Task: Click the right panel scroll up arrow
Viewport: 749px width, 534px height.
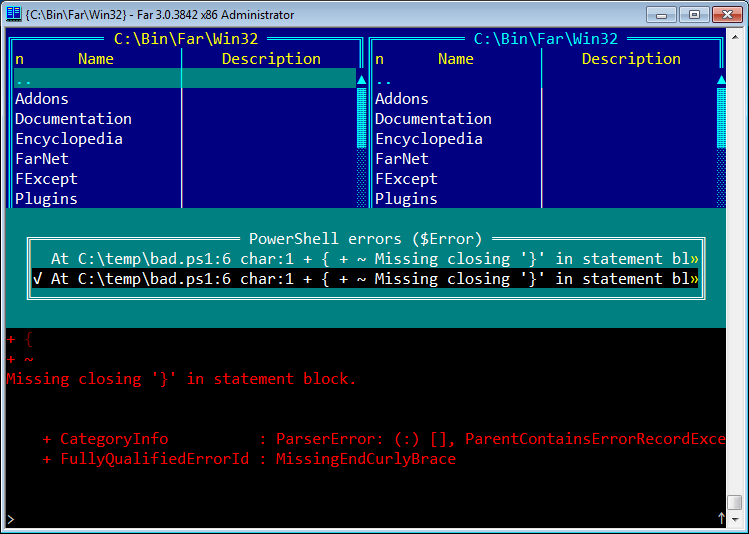Action: [x=721, y=79]
